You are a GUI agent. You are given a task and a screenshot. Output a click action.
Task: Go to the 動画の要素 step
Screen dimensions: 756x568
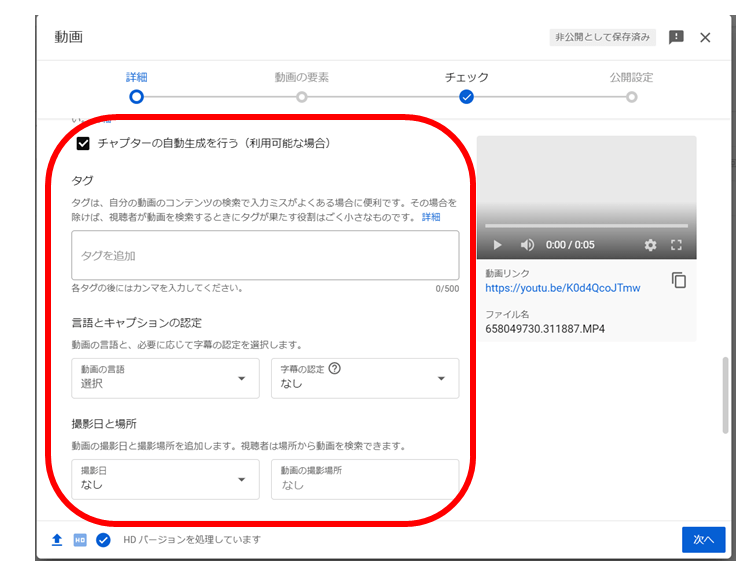click(302, 87)
